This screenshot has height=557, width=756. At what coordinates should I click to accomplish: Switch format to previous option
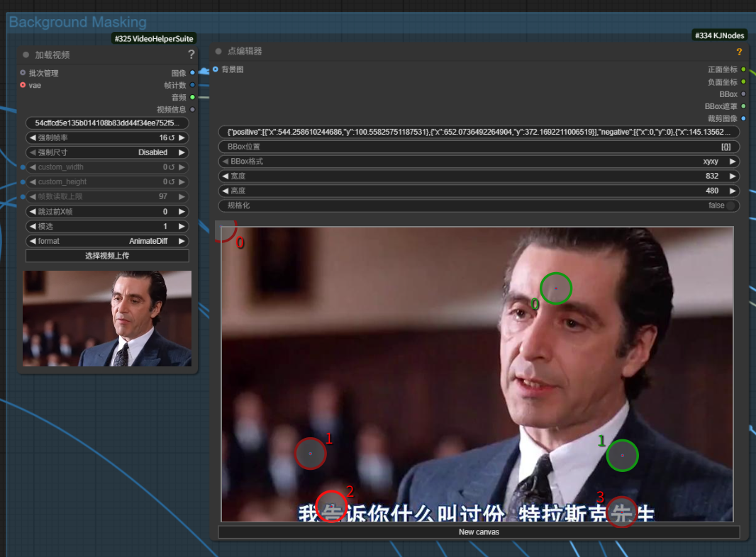point(33,241)
